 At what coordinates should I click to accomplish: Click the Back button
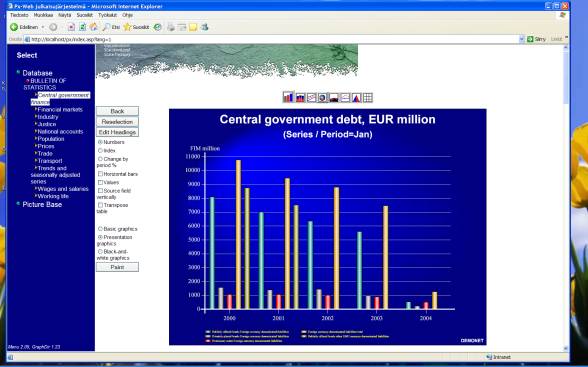(117, 111)
